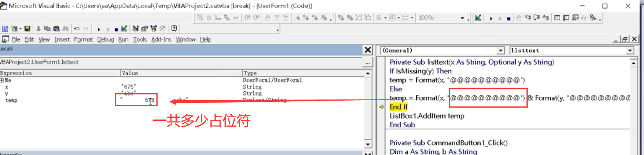Click the Copy icon in the Standard toolbar
Image resolution: width=644 pixels, height=155 pixels.
47,29
